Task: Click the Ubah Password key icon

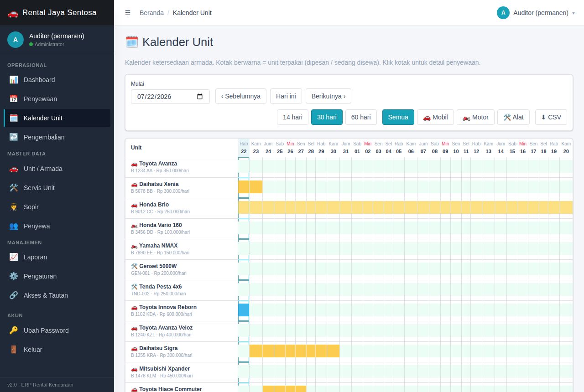Action: (14, 330)
